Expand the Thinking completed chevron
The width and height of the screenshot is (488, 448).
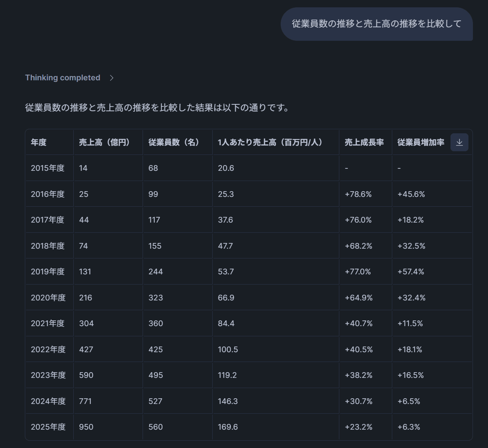click(112, 78)
